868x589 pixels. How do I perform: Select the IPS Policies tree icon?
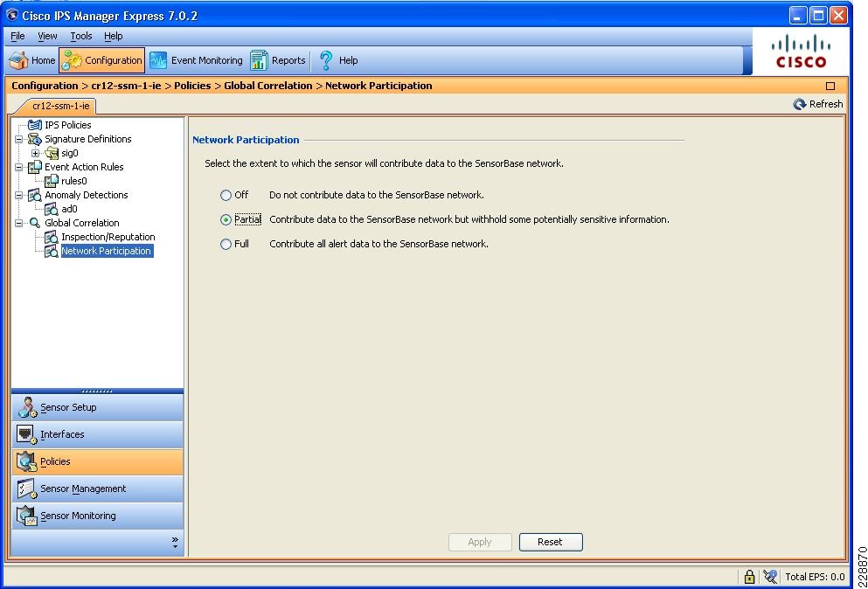click(x=35, y=125)
